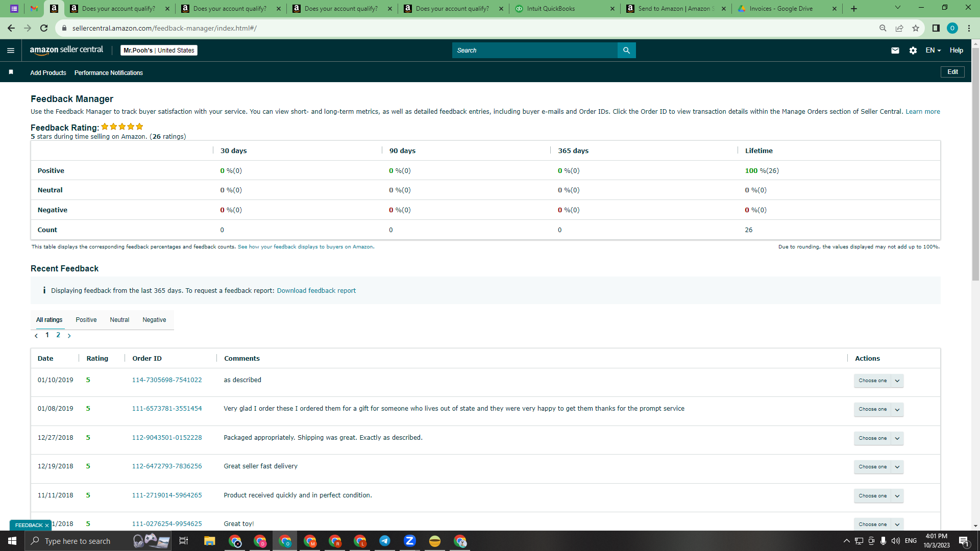Open Telegram from taskbar
980x551 pixels.
tap(384, 541)
